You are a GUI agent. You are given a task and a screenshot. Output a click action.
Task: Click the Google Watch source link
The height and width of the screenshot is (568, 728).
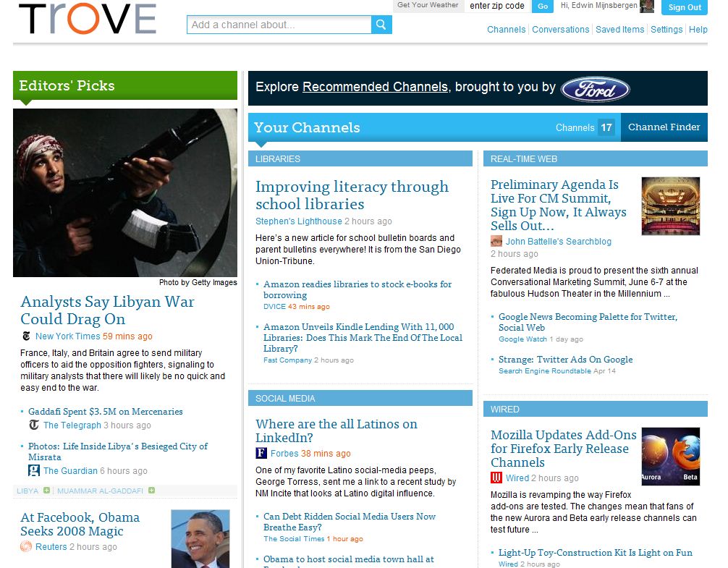coord(522,339)
